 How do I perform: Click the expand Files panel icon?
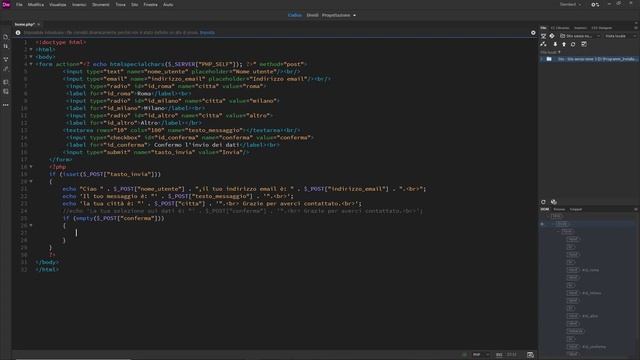click(x=584, y=44)
